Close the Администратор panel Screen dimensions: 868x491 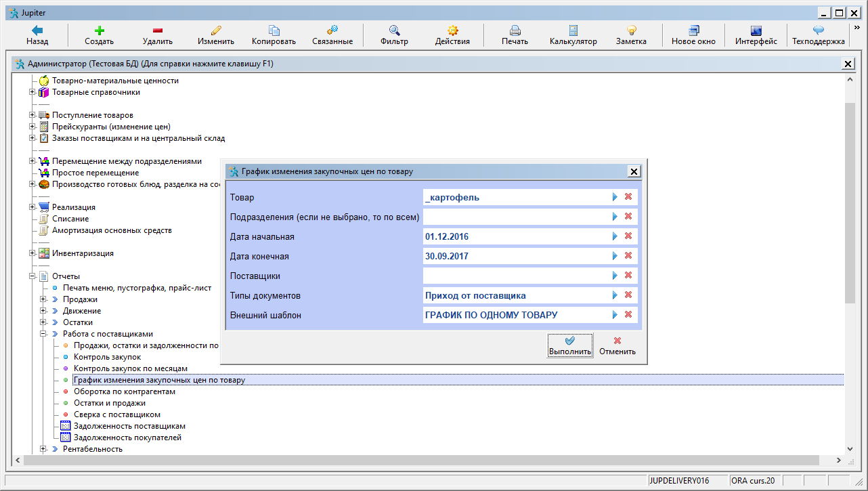pos(848,64)
